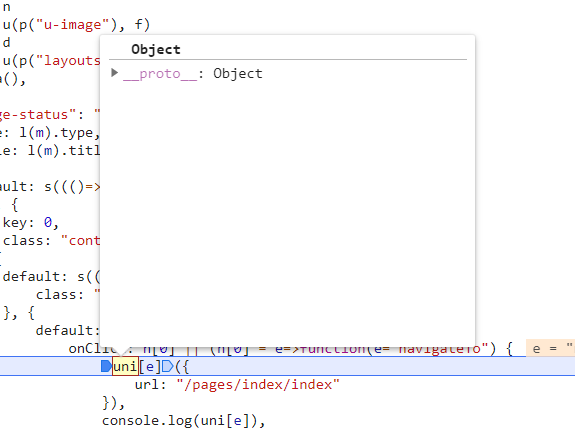Click the console.log(uni[e]) line
Image resolution: width=575 pixels, height=429 pixels.
(183, 421)
